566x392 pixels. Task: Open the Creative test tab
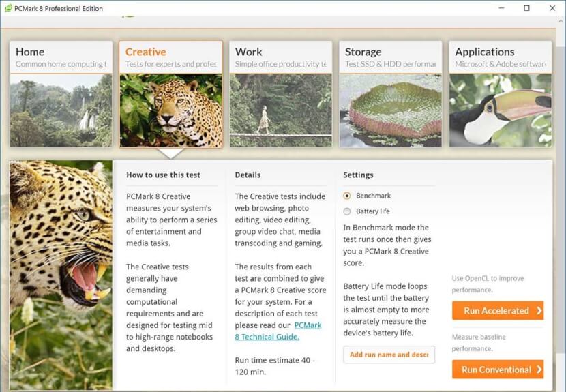(171, 57)
